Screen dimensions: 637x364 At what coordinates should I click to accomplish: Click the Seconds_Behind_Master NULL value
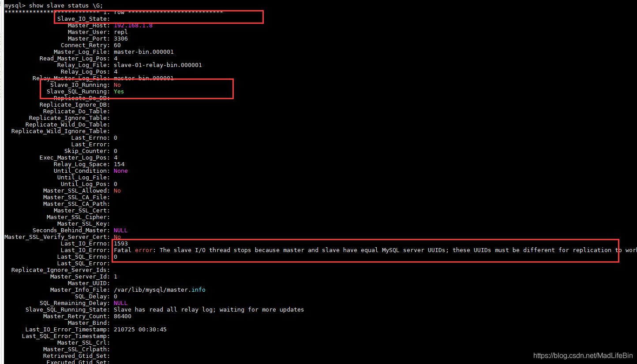pos(120,230)
